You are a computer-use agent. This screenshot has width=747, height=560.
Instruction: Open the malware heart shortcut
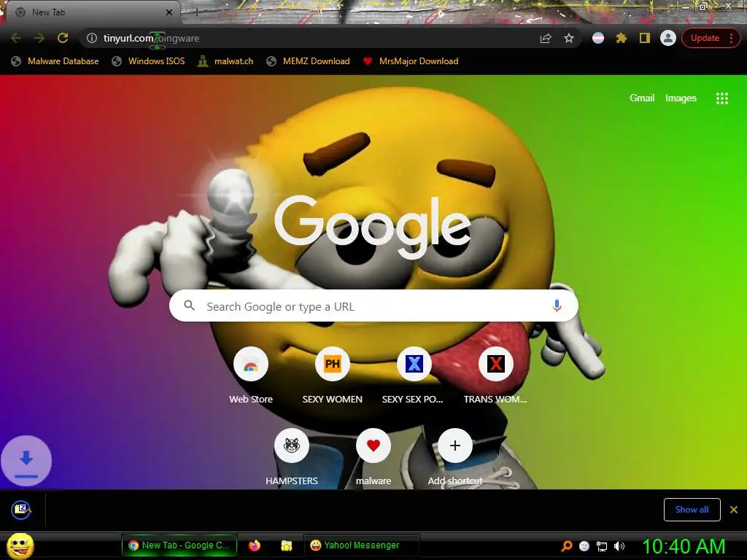tap(373, 458)
